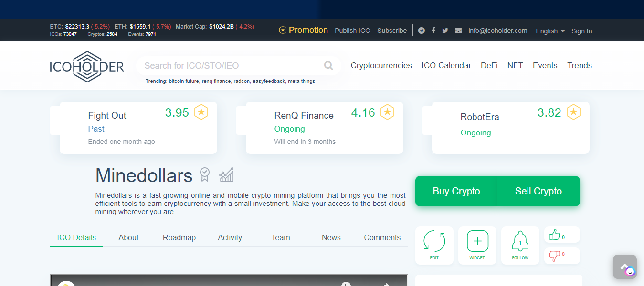Viewport: 644px width, 286px height.
Task: Click the email envelope icon
Action: click(458, 31)
